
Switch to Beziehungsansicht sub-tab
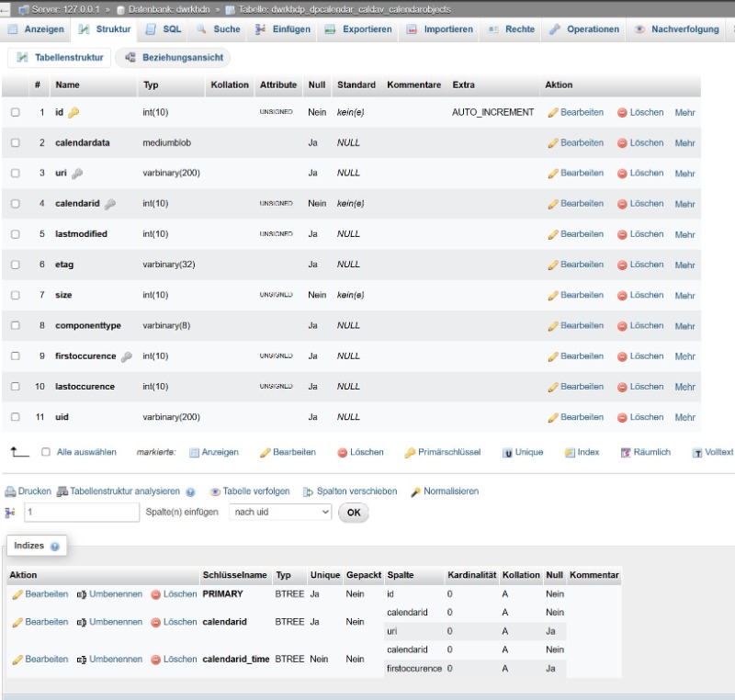point(173,58)
